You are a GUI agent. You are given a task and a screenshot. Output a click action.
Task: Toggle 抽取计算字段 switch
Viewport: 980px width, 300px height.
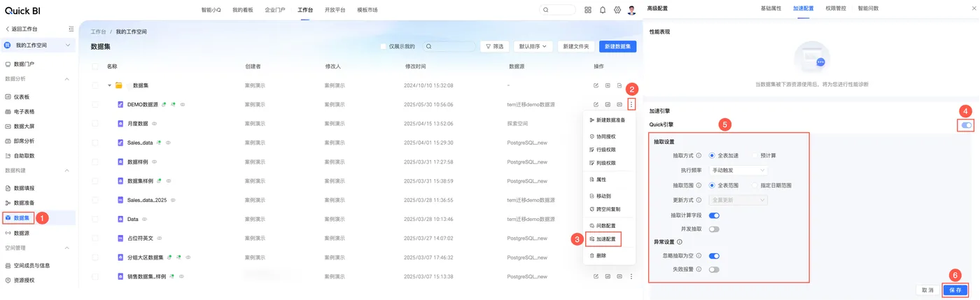click(x=714, y=215)
